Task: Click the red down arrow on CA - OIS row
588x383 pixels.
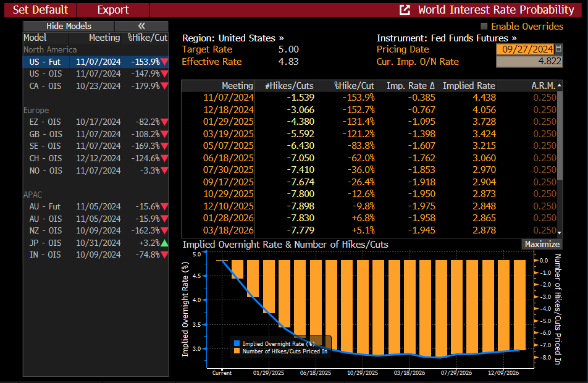Action: click(x=164, y=86)
